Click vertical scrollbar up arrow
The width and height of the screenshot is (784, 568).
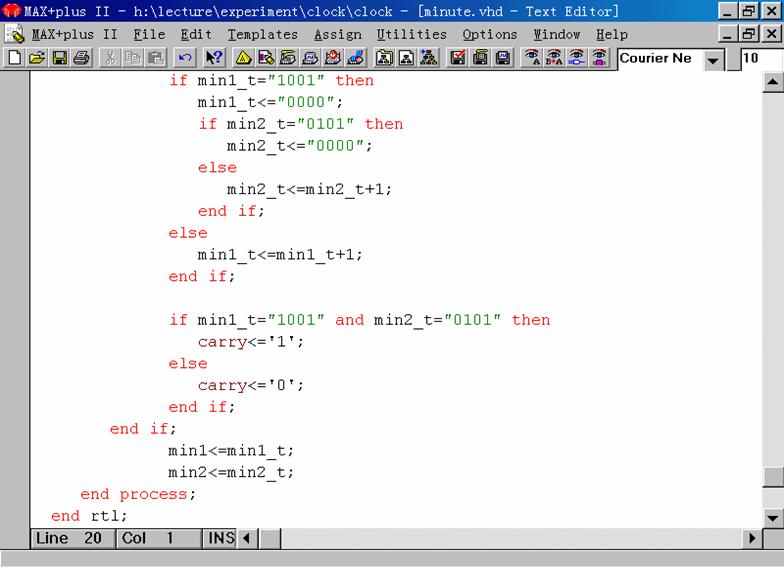772,82
